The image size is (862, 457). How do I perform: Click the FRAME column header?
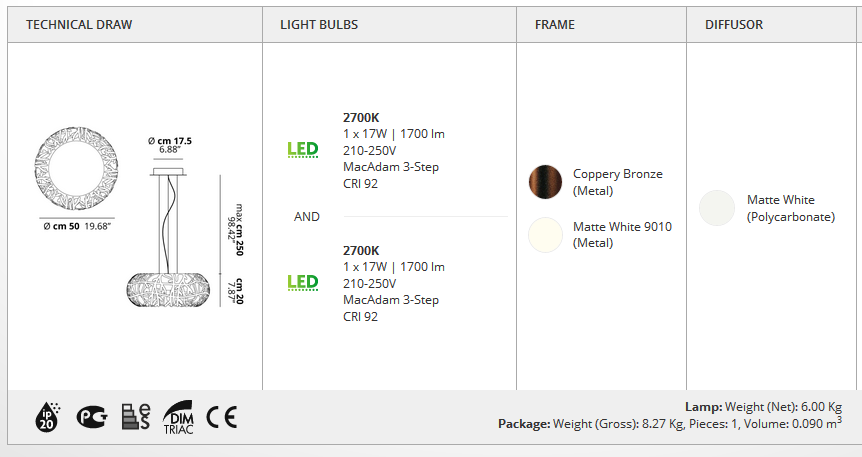pos(555,25)
